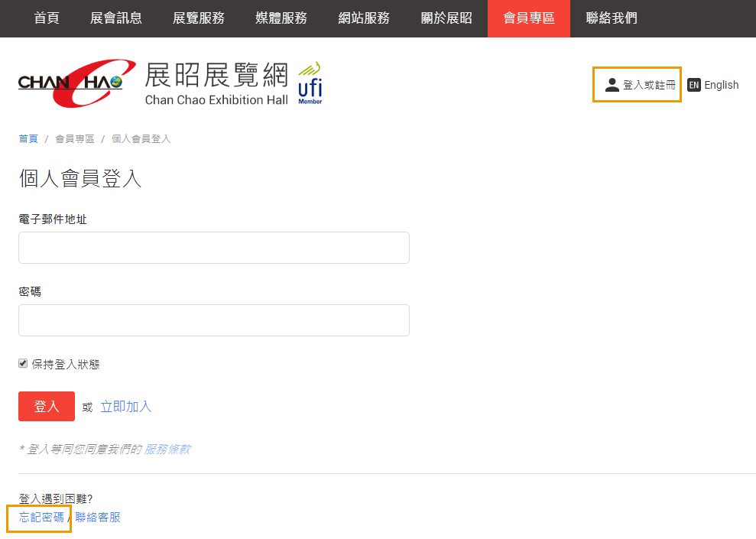The width and height of the screenshot is (756, 539).
Task: Click the UFI Member badge icon
Action: coord(310,83)
